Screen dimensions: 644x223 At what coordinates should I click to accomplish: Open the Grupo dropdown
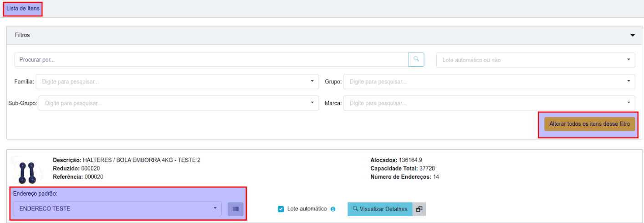[489, 82]
